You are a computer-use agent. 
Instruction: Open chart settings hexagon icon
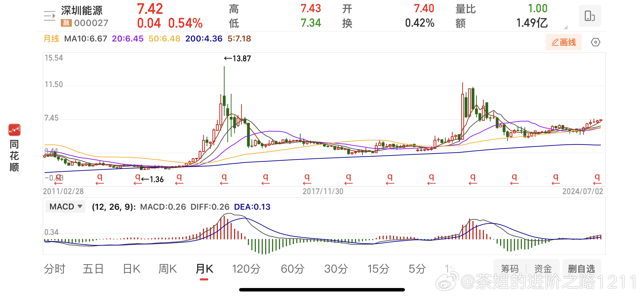595,42
